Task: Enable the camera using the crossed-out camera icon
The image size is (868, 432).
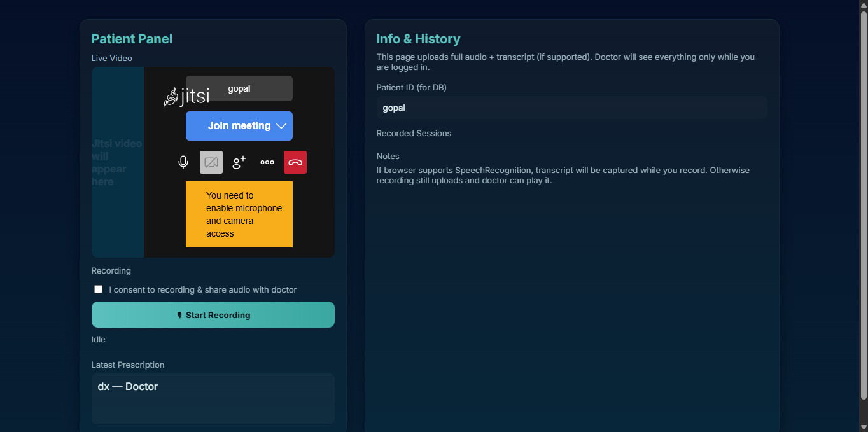Action: tap(211, 162)
